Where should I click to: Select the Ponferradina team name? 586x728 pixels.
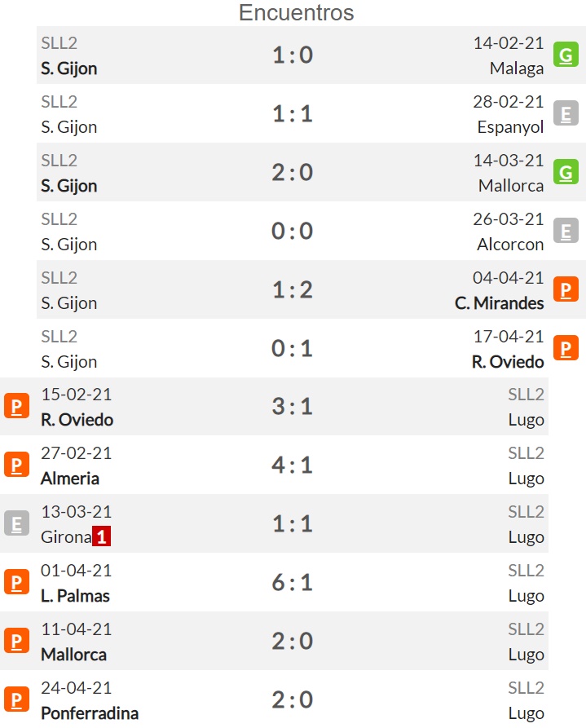90,713
